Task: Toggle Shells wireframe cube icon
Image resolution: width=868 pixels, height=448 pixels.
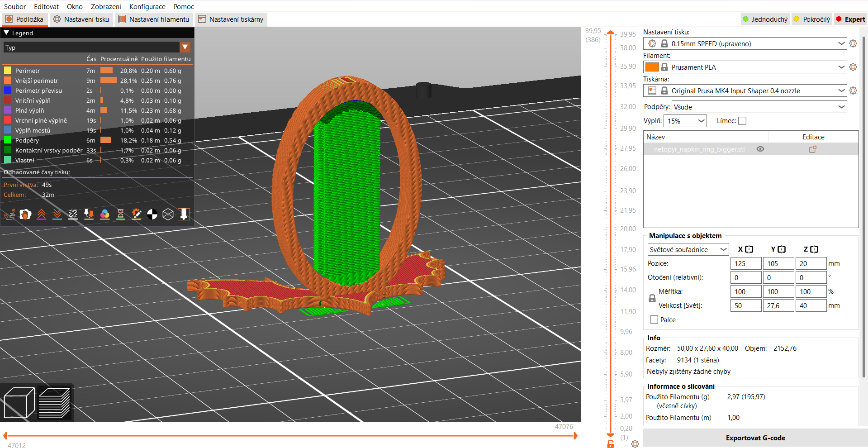Action: 168,214
